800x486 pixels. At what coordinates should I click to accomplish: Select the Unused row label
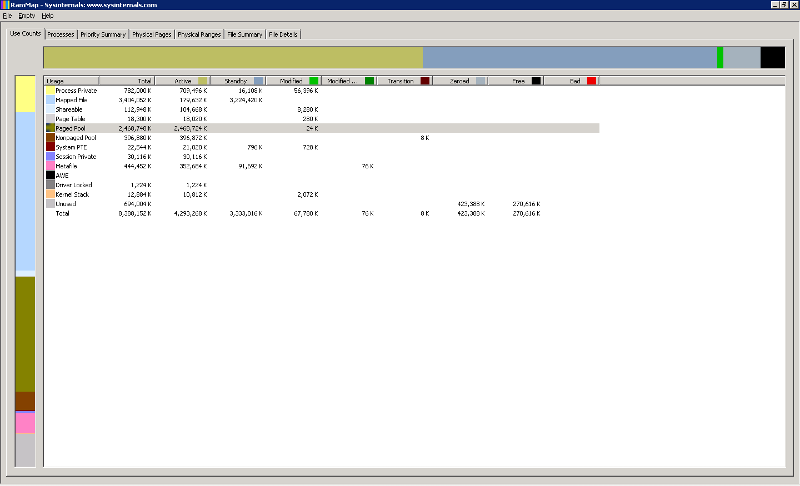(x=66, y=204)
